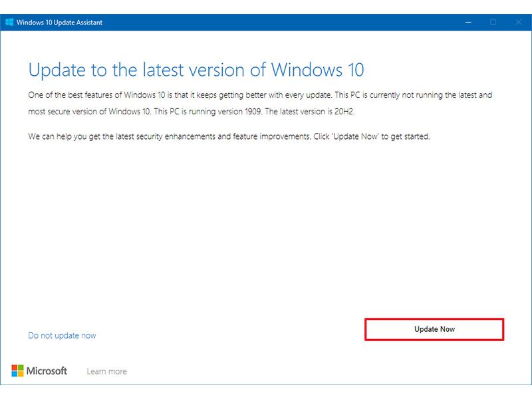532x399 pixels.
Task: Choose the Do not update now link
Action: 62,336
